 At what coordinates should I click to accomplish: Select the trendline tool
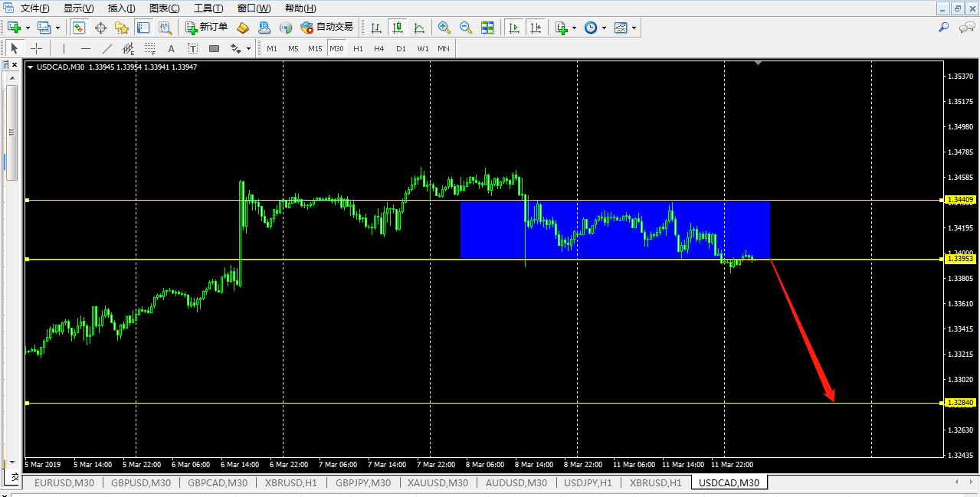point(107,48)
